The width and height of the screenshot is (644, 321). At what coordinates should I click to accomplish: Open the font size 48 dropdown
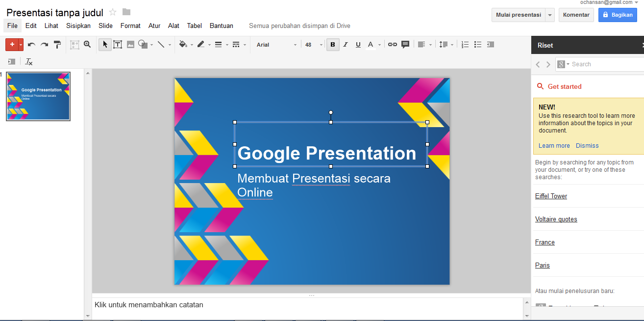(x=314, y=45)
